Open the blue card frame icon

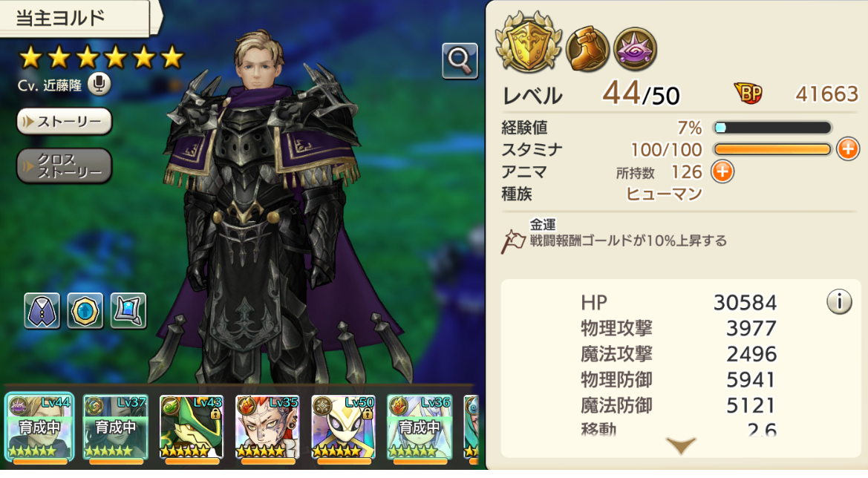point(128,311)
